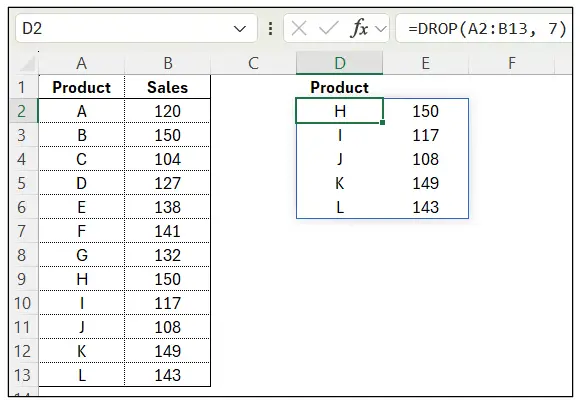Viewport: 580px width, 401px height.
Task: Click cell A6 containing E
Action: 82,207
